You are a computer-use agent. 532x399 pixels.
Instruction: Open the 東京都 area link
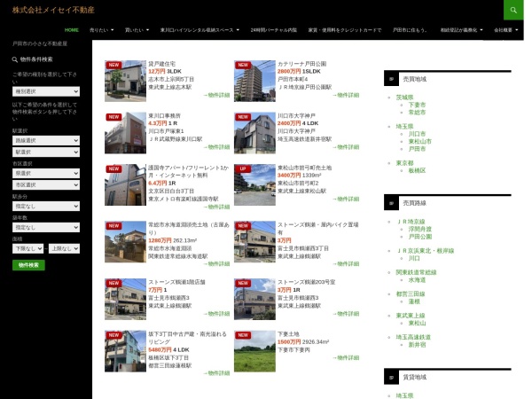(404, 163)
